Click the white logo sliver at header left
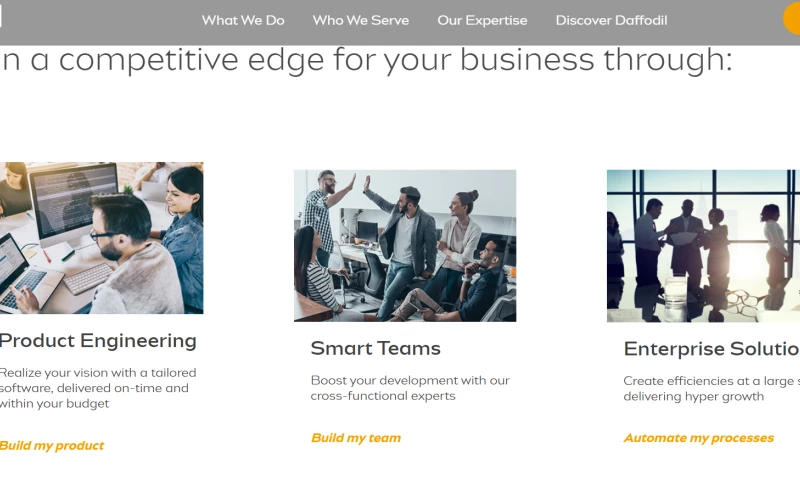The height and width of the screenshot is (480, 800). [1, 17]
